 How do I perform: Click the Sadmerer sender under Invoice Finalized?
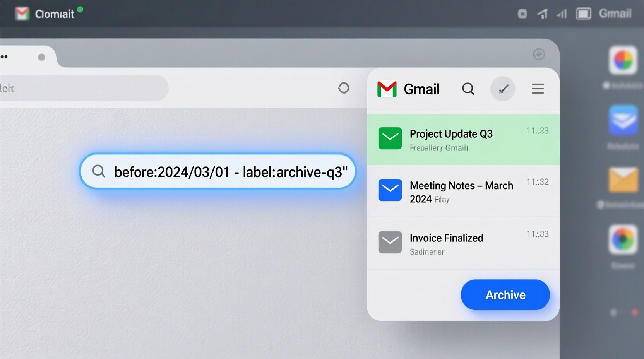pos(427,252)
